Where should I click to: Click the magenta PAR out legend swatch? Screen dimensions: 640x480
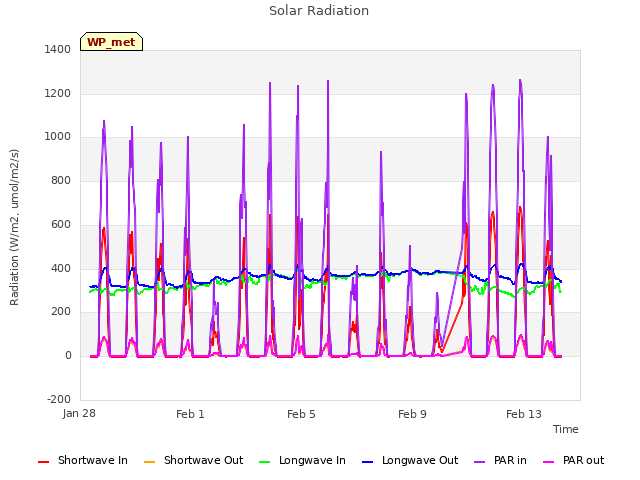549,462
